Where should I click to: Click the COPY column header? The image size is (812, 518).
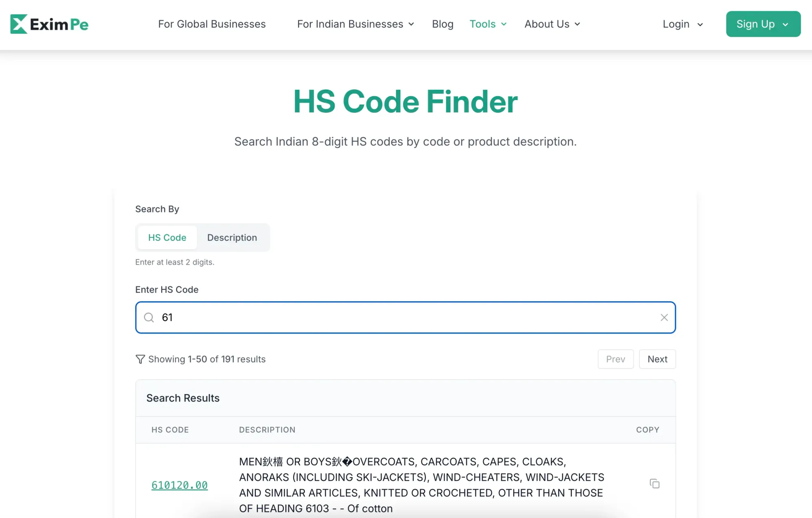pos(647,430)
